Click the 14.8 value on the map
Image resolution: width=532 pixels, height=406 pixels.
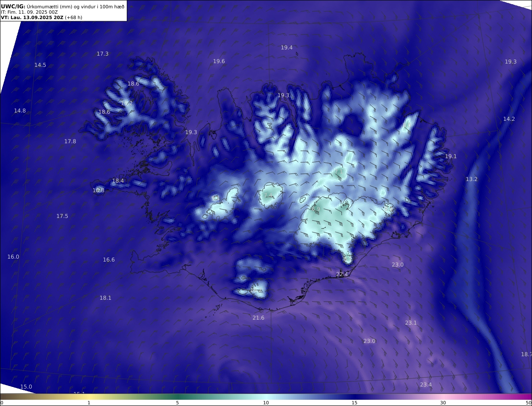[x=20, y=111]
